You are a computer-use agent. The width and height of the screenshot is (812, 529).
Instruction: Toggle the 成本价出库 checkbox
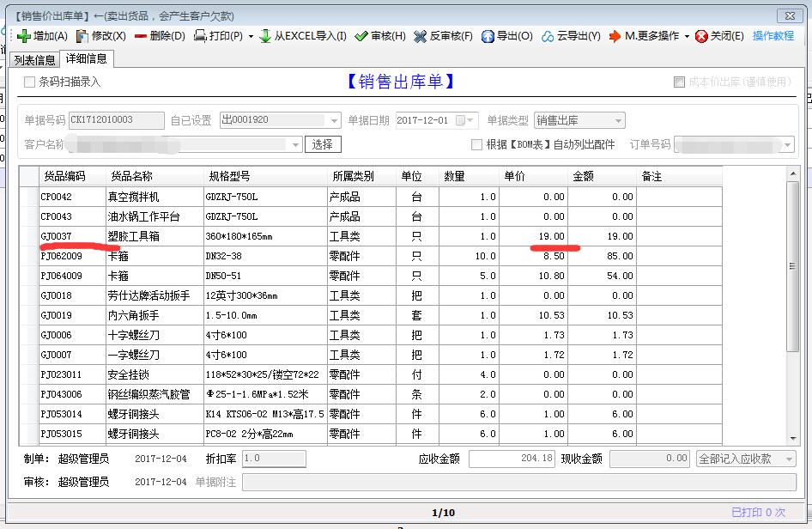680,82
